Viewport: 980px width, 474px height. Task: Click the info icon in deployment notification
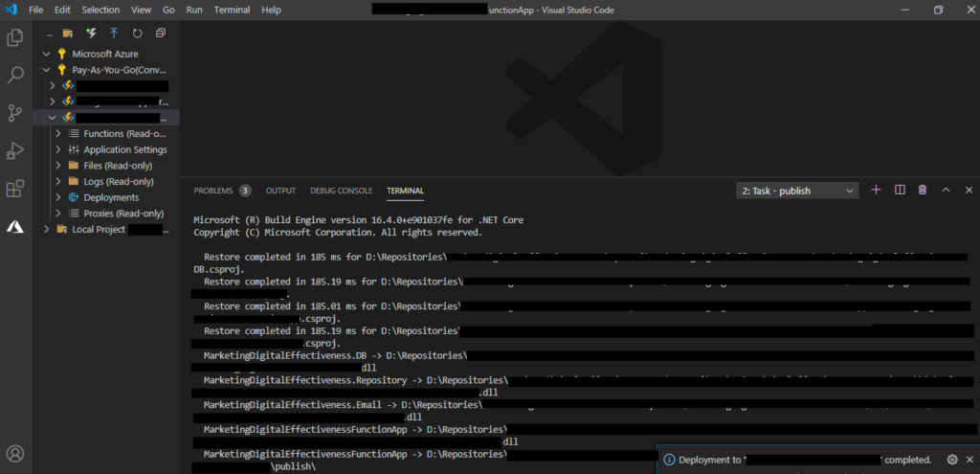(x=669, y=460)
